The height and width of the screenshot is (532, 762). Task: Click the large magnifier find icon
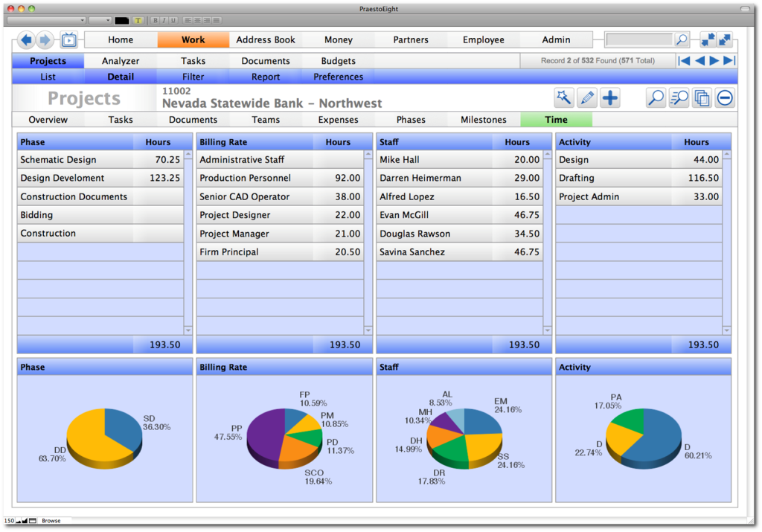pos(656,97)
